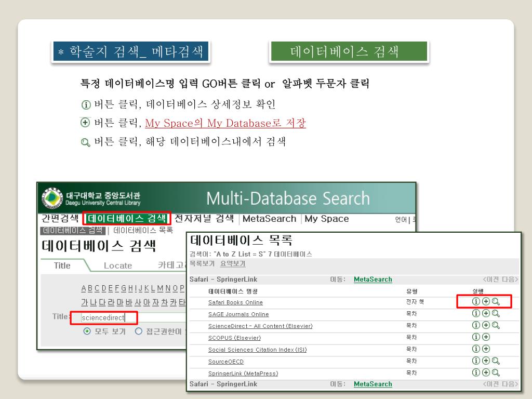Plus icon for Social Sciences Citation Index
532x399 pixels.
tap(486, 349)
